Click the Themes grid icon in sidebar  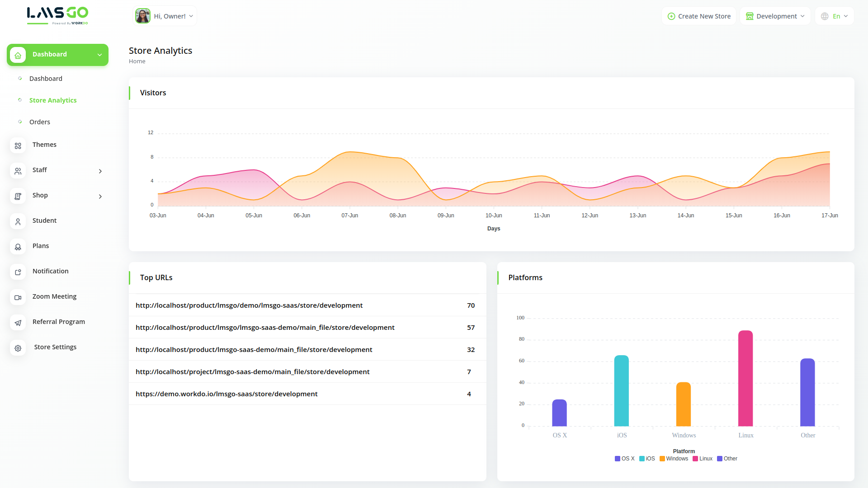coord(18,145)
